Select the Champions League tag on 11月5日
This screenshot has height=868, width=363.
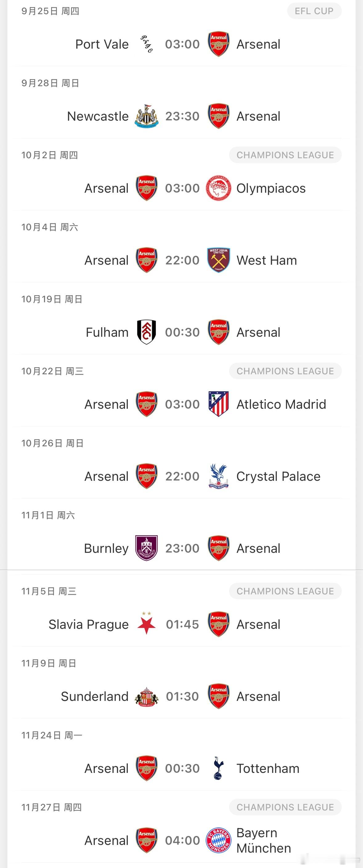[x=285, y=591]
